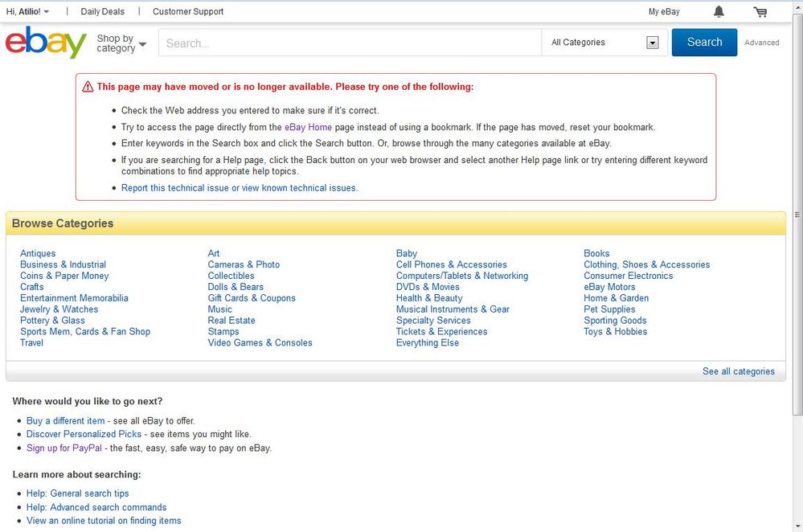Go to eBay Motors

(609, 287)
